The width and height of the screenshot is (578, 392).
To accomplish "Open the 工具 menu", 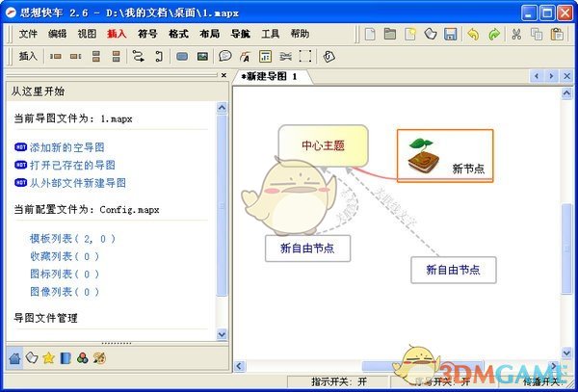I will [270, 34].
